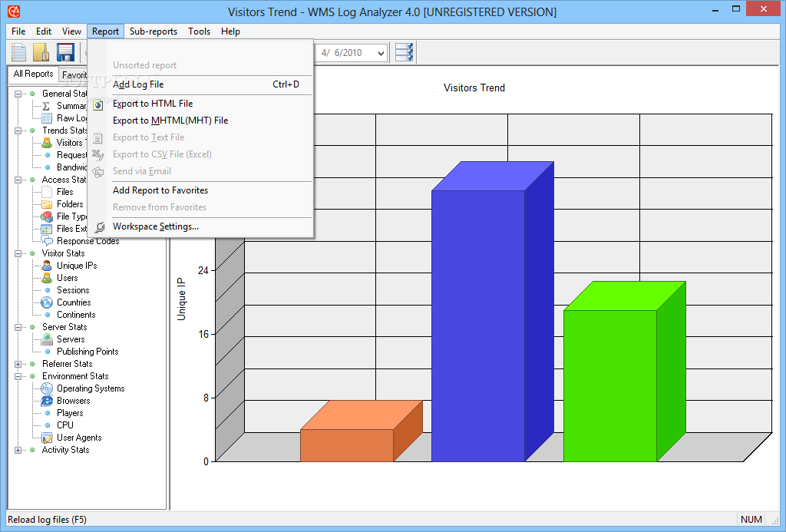
Task: Click the New workspace document icon
Action: pos(18,52)
